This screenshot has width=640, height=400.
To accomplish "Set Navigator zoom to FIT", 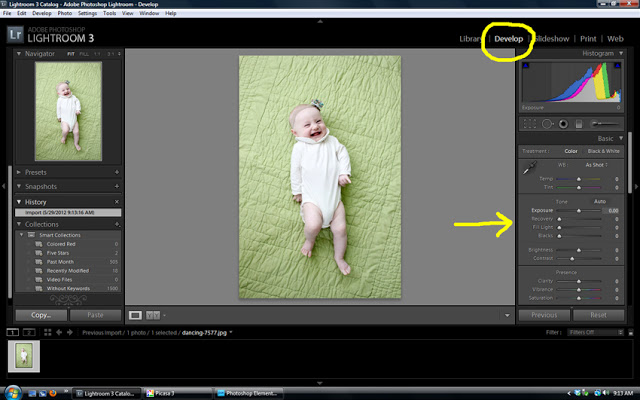I will [x=71, y=54].
